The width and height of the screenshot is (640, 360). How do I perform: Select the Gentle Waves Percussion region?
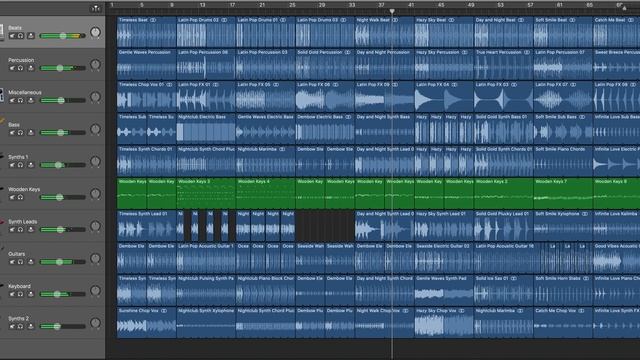[147, 64]
